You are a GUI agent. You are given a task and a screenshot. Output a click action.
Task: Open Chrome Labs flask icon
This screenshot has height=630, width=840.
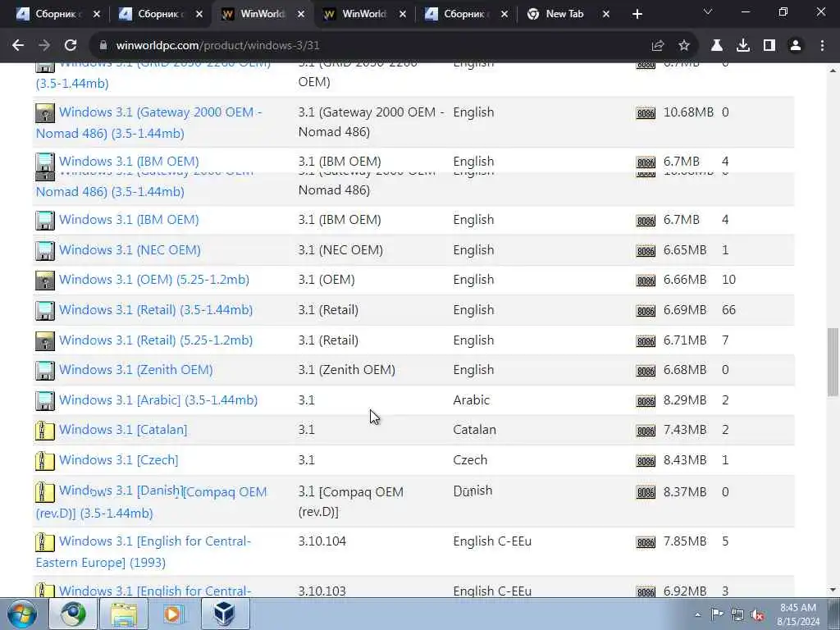(717, 46)
